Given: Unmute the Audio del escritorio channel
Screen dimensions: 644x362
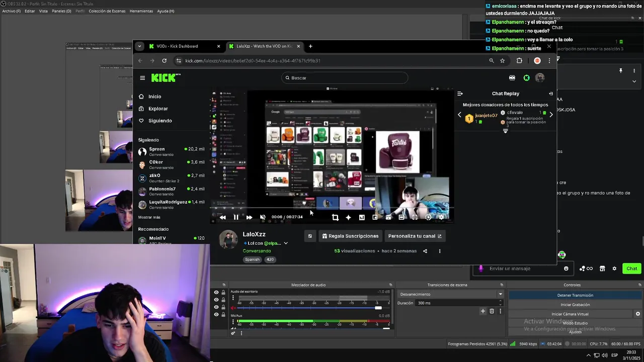Looking at the screenshot, I should [233, 308].
